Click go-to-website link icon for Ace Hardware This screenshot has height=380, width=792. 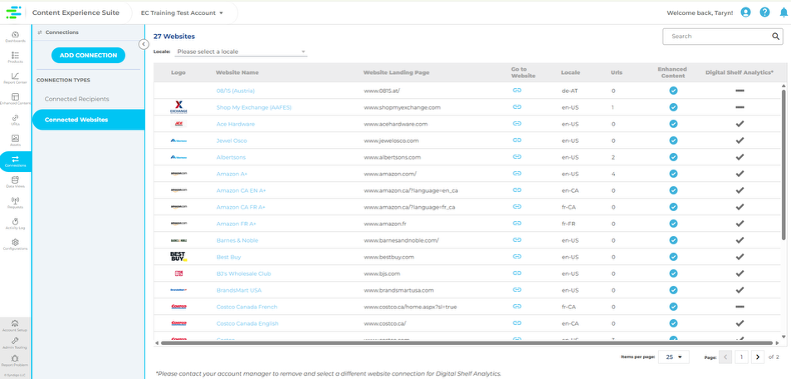tap(517, 123)
